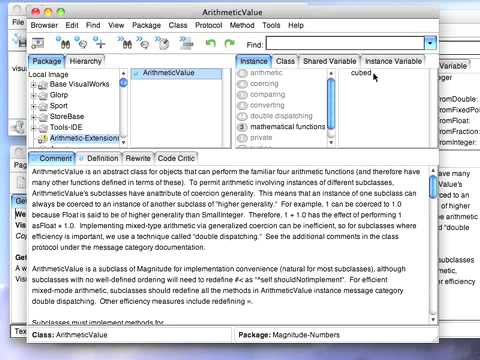Click inside the Find input field
Image resolution: width=480 pixels, height=360 pixels.
coord(345,43)
